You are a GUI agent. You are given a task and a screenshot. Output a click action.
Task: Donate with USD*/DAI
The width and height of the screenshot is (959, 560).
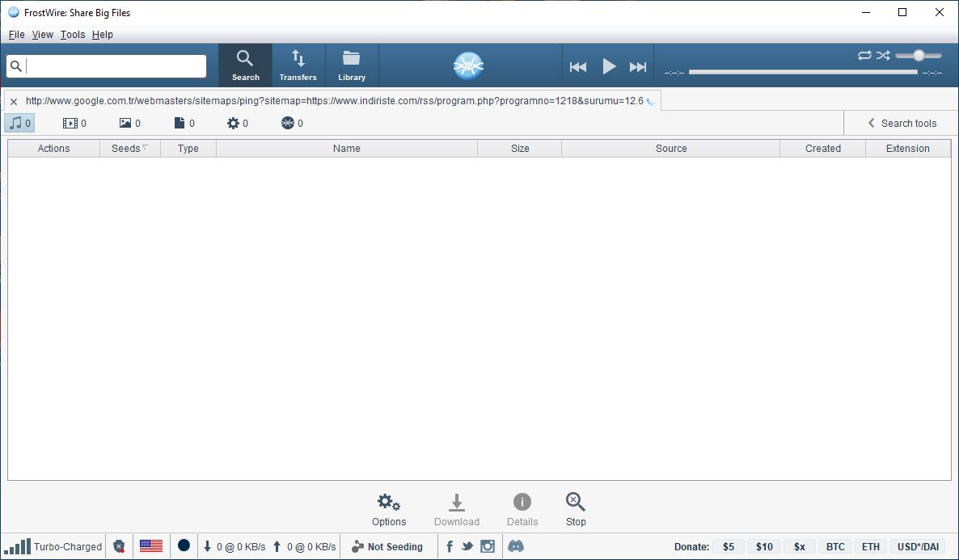[x=918, y=546]
